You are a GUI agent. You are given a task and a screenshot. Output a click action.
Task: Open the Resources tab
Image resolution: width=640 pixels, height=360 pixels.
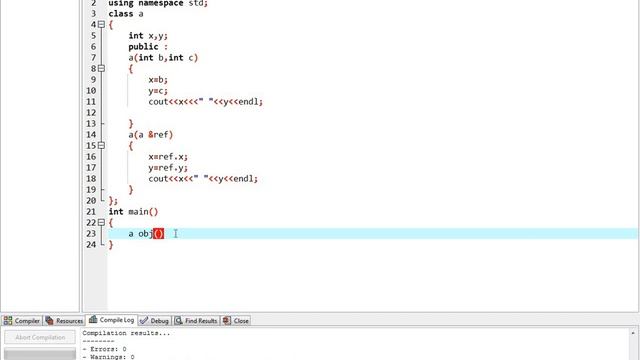(64, 321)
